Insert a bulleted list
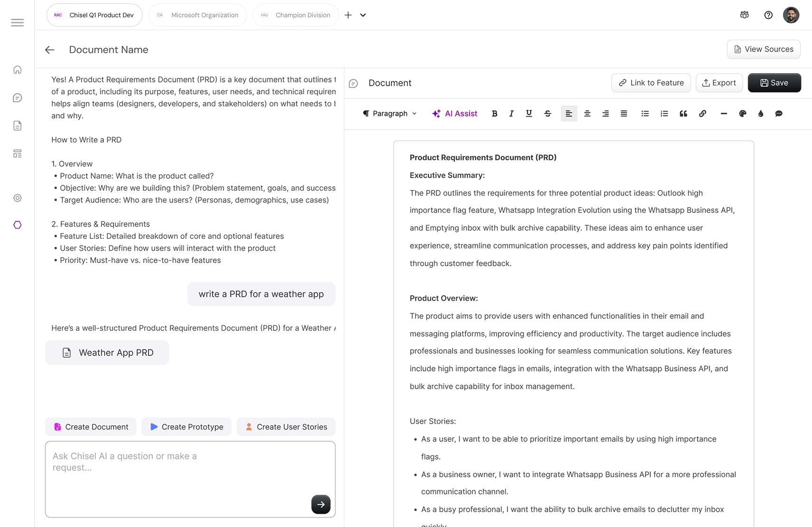 (645, 113)
